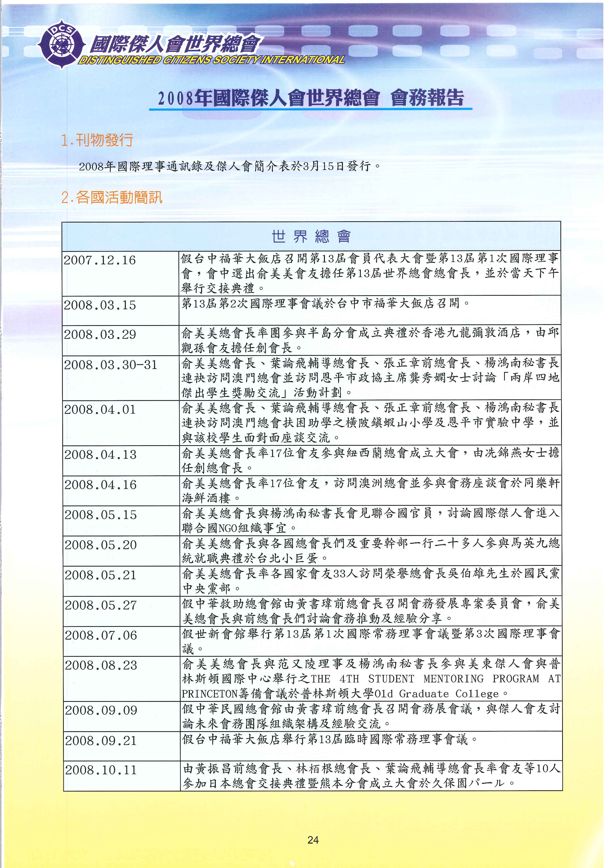The height and width of the screenshot is (868, 604).
Task: Click the sentence about 3月15日發行
Action: [x=230, y=166]
